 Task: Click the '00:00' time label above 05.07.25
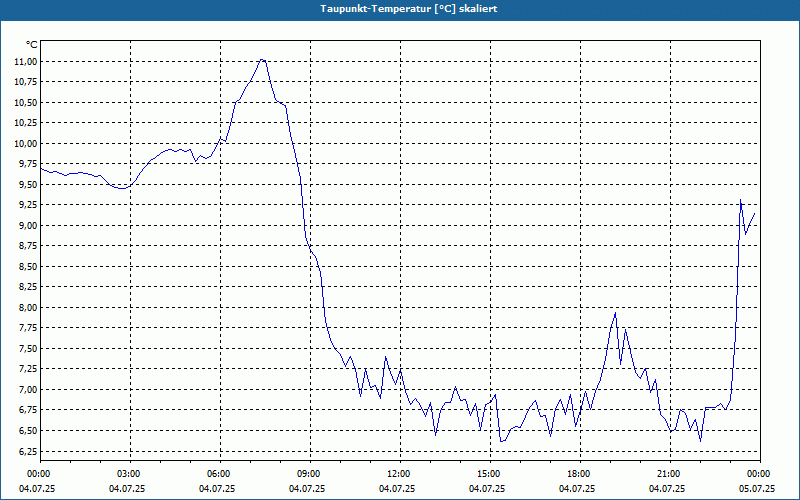click(x=757, y=474)
